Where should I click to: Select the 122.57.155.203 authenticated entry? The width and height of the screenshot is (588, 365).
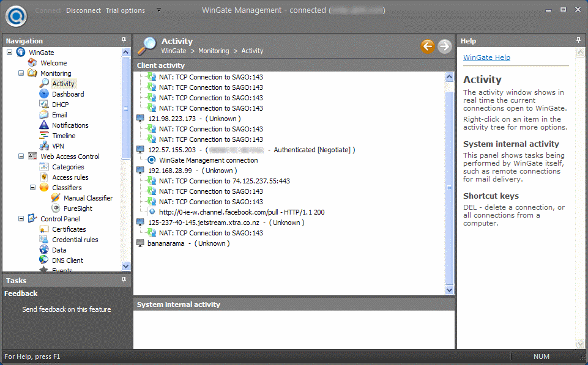pos(251,150)
